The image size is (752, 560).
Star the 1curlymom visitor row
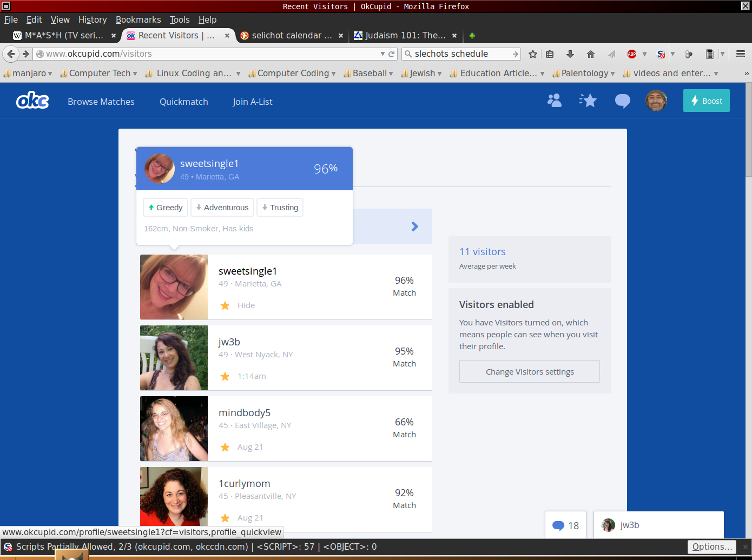[225, 518]
